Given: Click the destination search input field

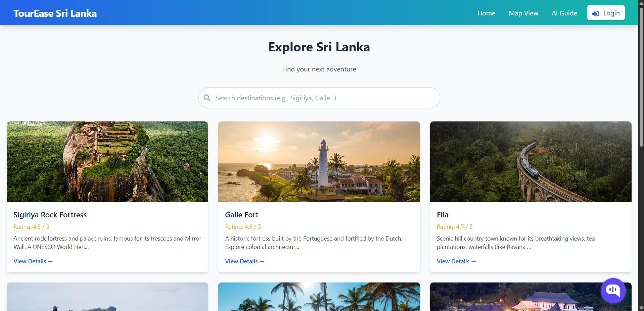Looking at the screenshot, I should coord(319,98).
